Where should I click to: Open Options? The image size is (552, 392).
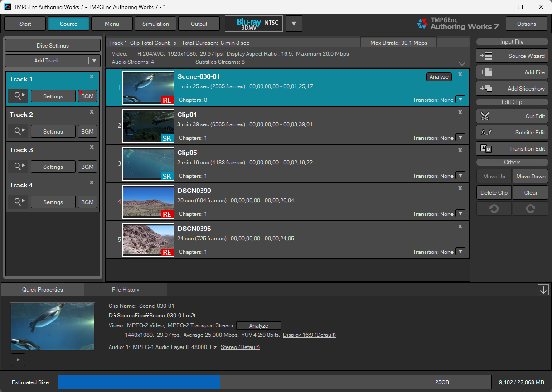coord(527,24)
